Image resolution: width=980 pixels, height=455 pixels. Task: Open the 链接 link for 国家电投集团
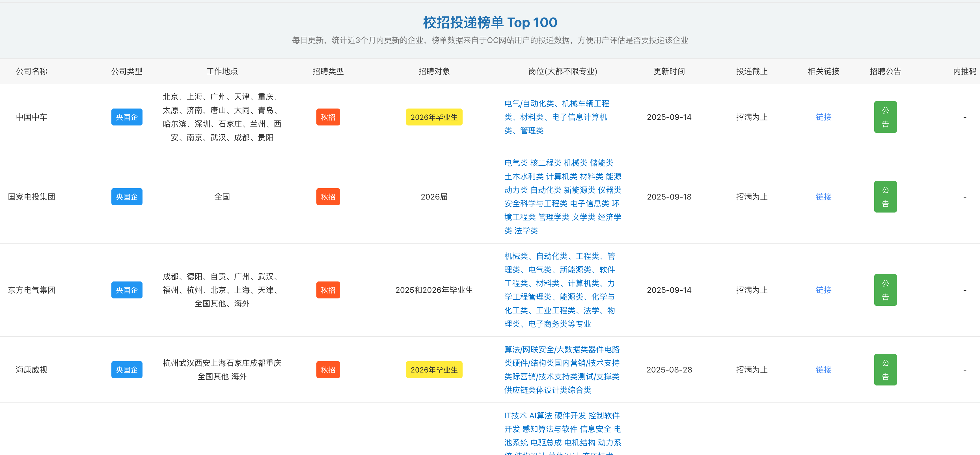pos(823,197)
